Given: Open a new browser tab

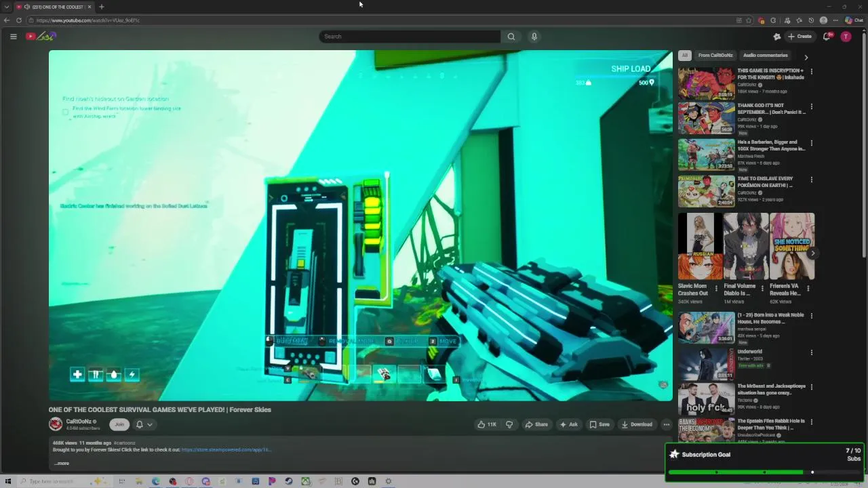Looking at the screenshot, I should [101, 7].
